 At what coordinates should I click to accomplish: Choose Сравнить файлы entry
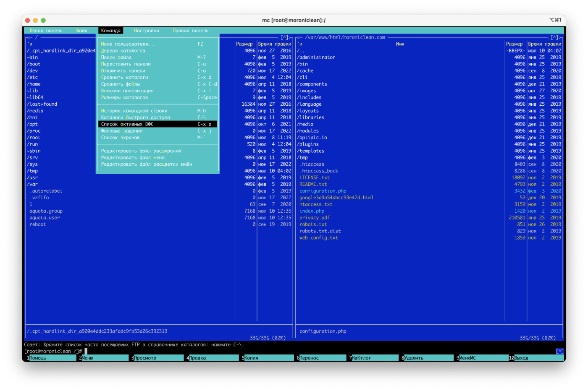click(x=158, y=84)
